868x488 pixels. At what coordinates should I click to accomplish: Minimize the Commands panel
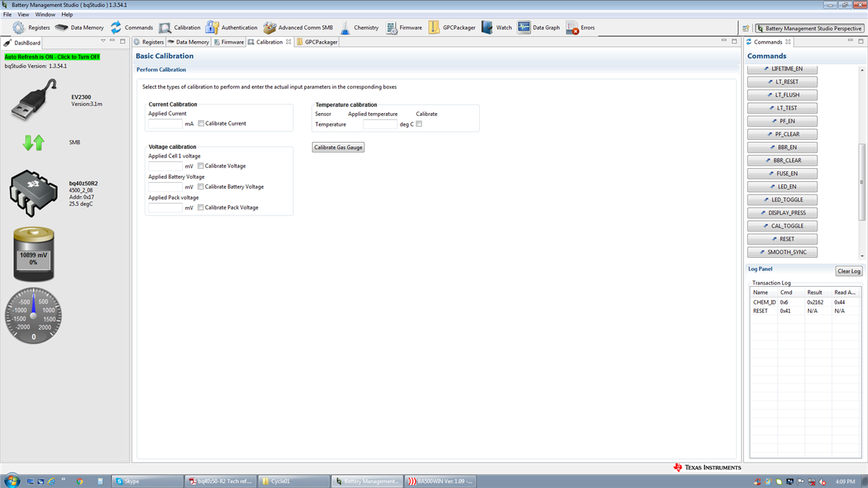850,42
